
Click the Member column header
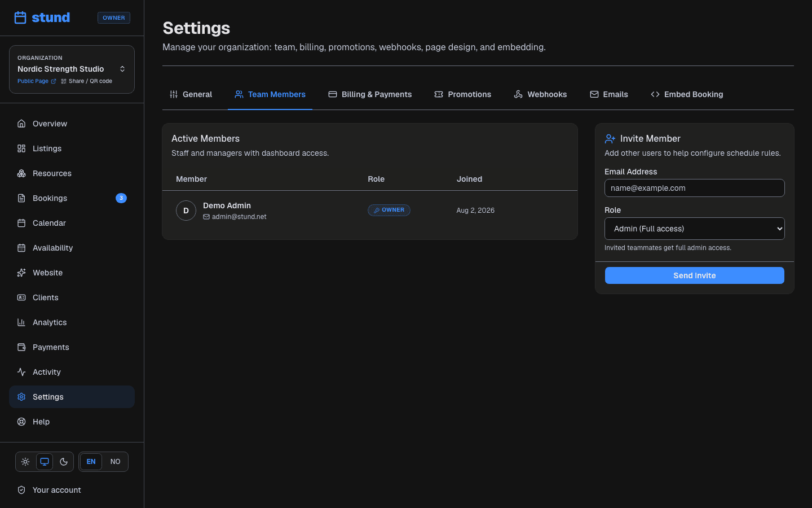point(191,179)
